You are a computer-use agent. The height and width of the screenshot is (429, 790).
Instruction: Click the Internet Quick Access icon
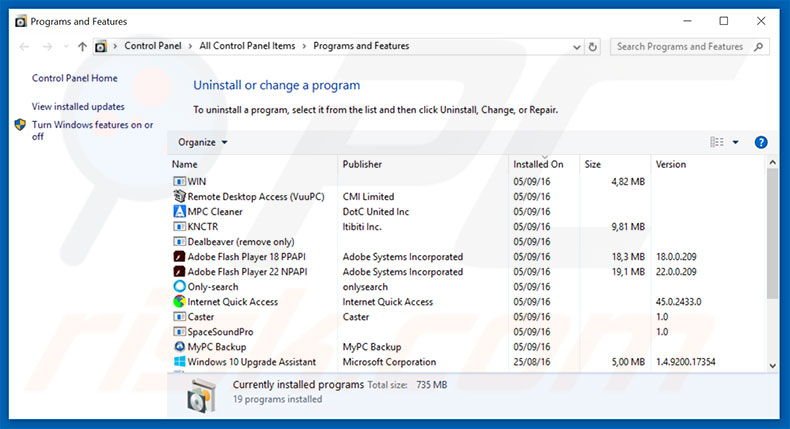179,301
